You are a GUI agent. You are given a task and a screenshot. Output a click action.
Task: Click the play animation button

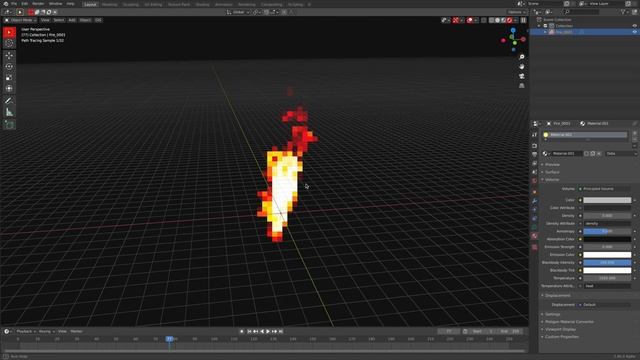click(x=268, y=331)
